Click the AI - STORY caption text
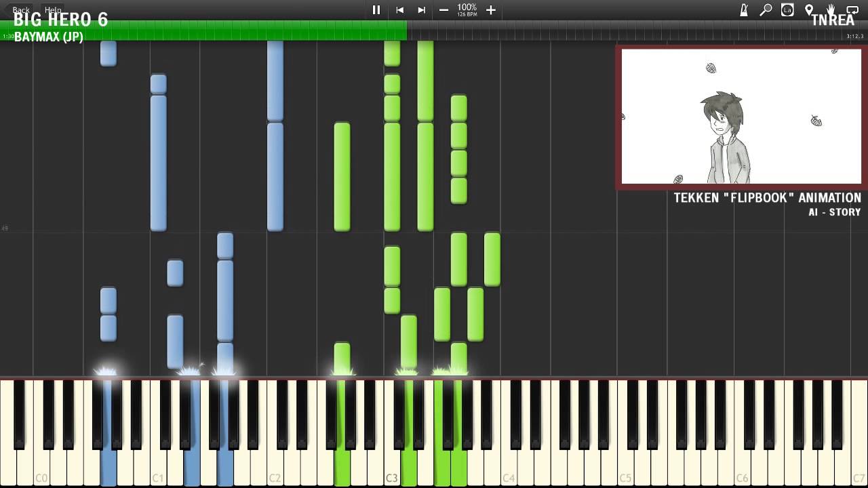This screenshot has height=488, width=868. point(834,212)
